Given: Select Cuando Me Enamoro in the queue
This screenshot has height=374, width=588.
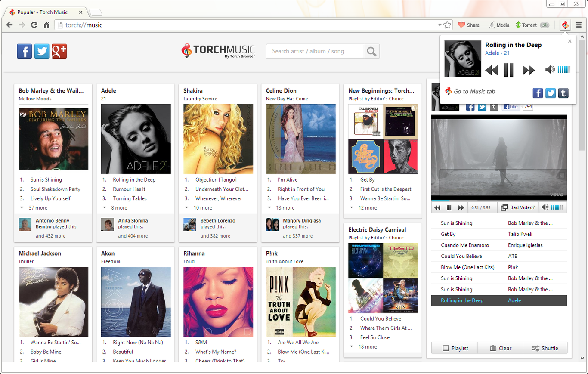Looking at the screenshot, I should (x=499, y=245).
